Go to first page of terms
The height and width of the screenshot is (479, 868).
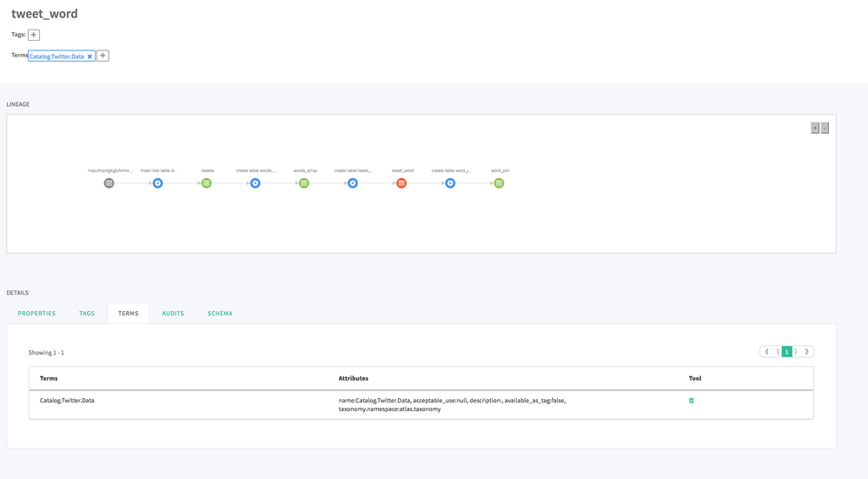tap(766, 351)
